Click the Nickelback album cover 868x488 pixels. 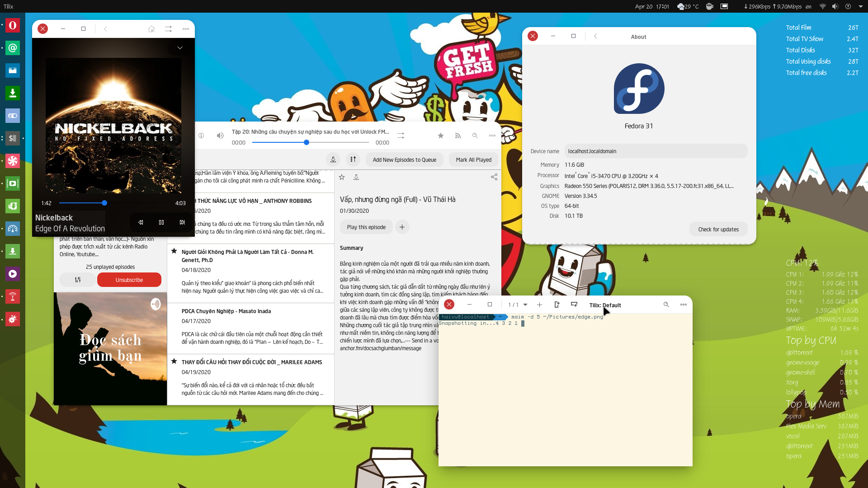point(113,126)
